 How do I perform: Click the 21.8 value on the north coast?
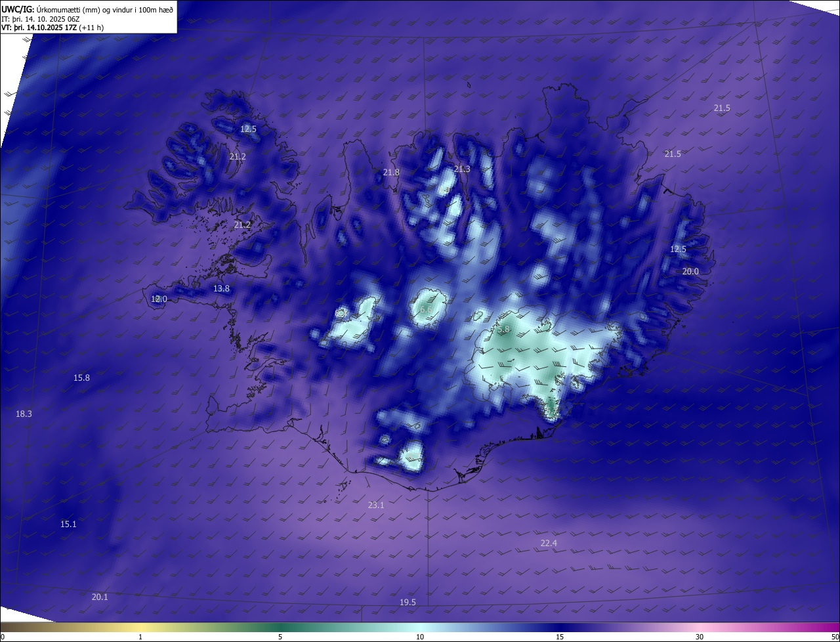391,172
